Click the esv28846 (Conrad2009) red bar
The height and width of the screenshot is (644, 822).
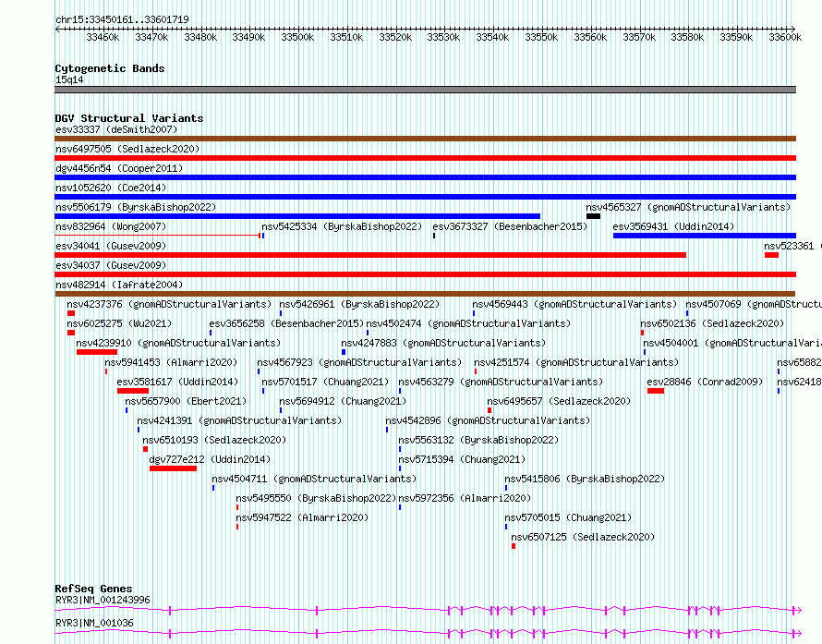[x=656, y=391]
